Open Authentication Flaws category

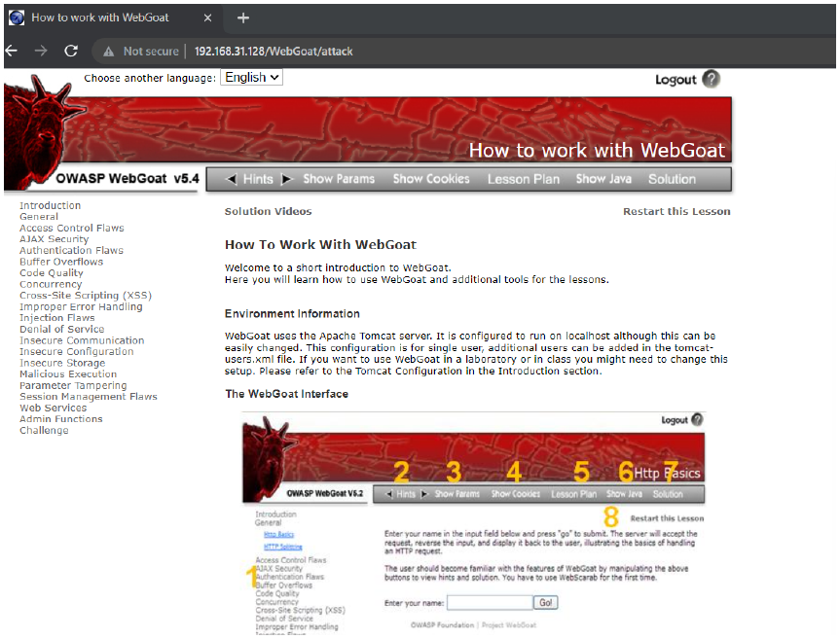click(71, 251)
